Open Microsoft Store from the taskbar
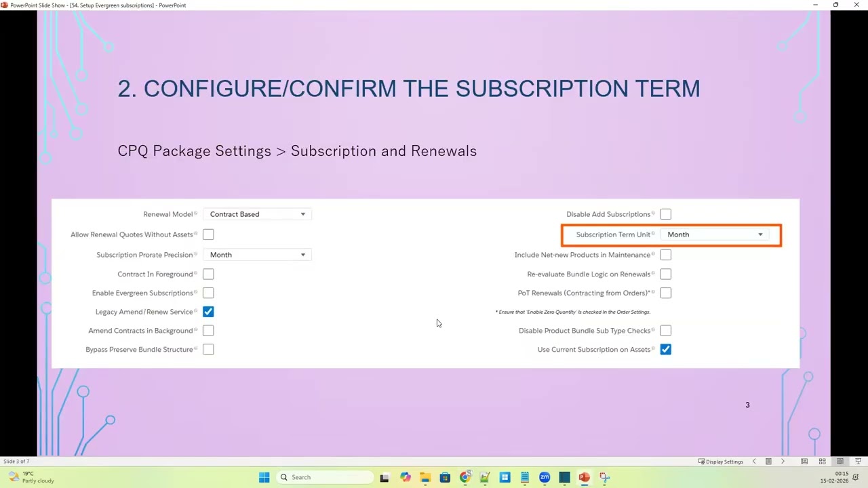This screenshot has height=488, width=868. [x=445, y=477]
